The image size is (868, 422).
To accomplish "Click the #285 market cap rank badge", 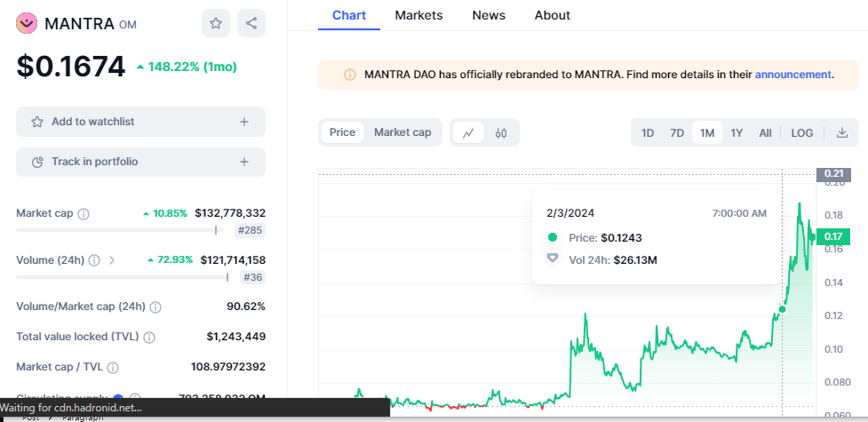I will click(x=250, y=230).
